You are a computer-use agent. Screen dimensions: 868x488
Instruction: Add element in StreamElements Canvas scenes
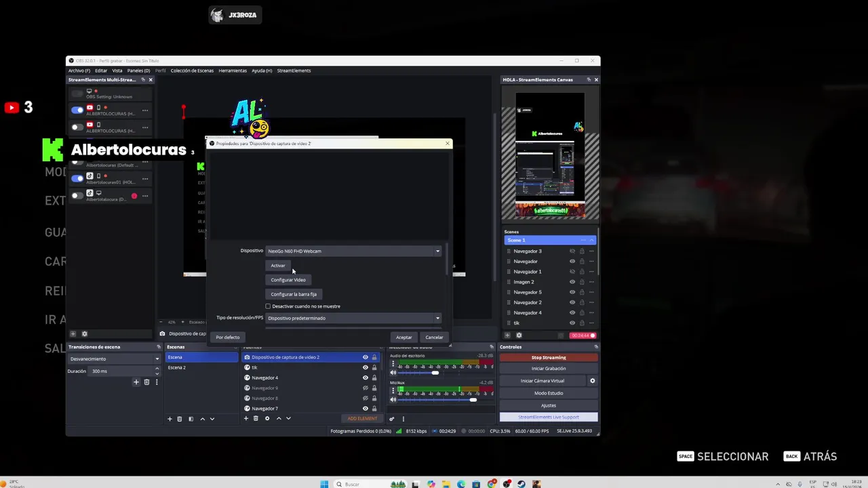tap(507, 335)
